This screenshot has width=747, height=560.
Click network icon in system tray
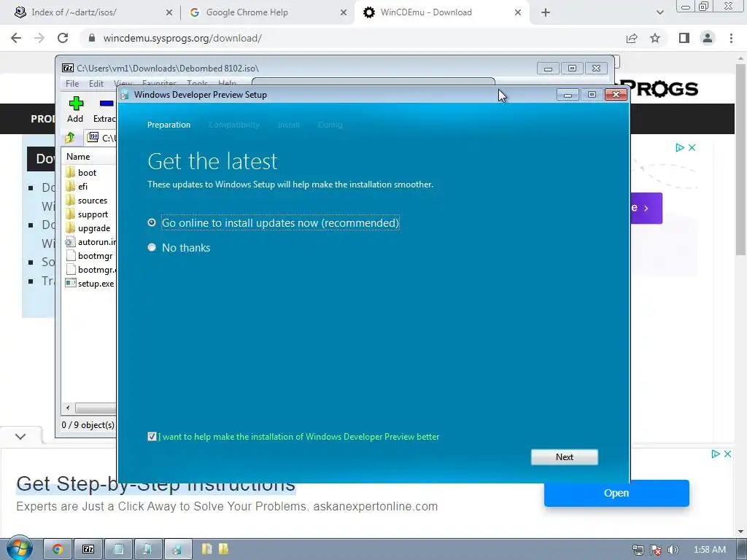pos(638,550)
